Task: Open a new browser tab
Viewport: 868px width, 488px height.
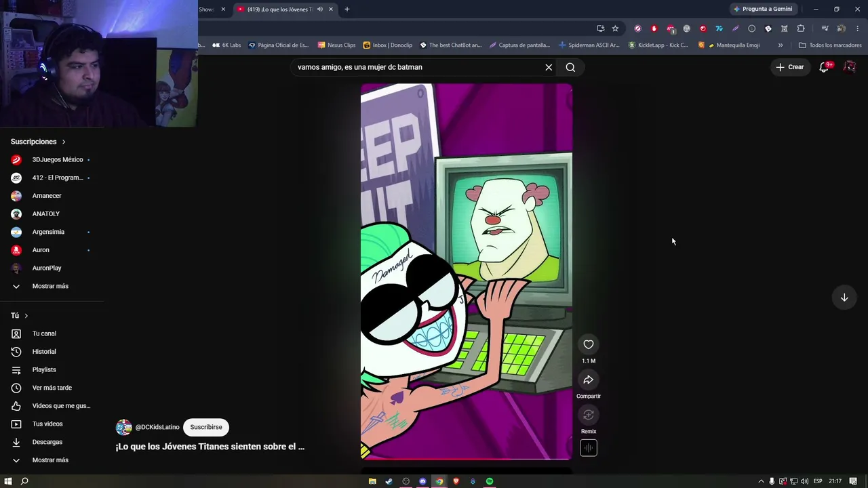Action: click(347, 9)
